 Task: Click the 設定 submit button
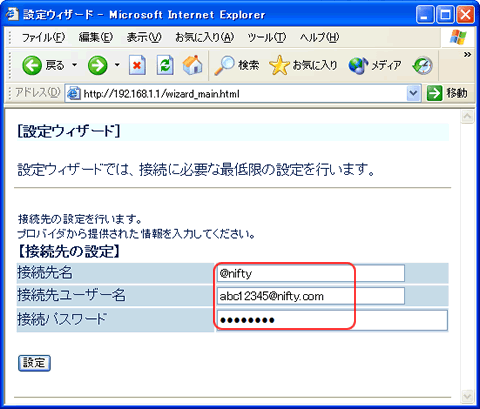click(x=34, y=363)
